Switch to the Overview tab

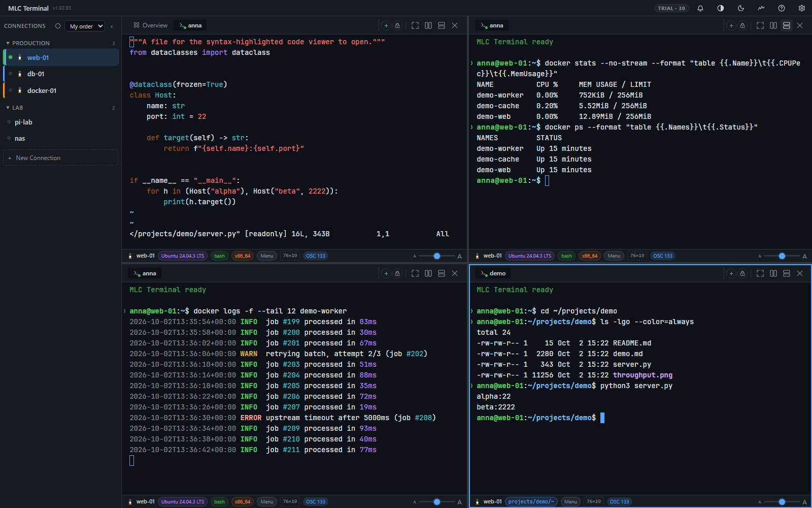[150, 25]
